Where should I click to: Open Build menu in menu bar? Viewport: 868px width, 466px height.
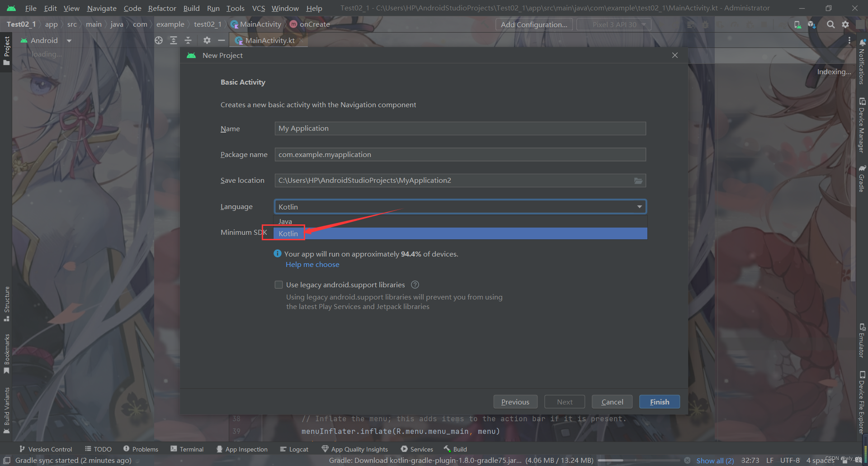(x=191, y=8)
